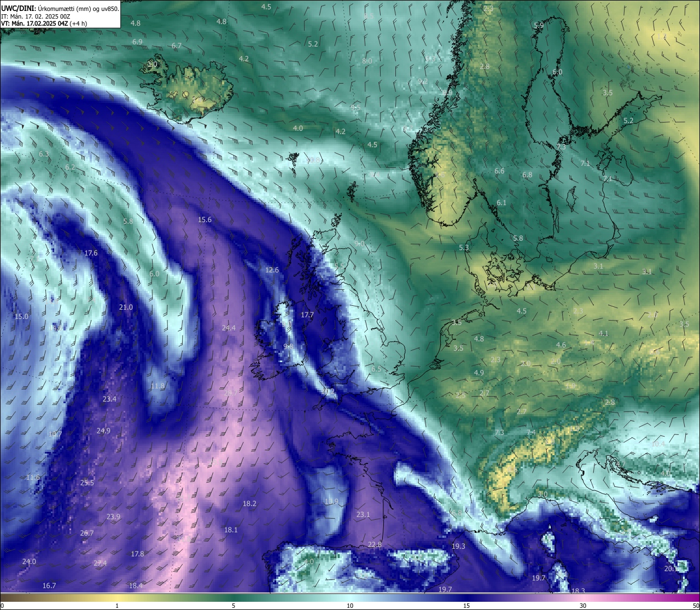Select the 17.6 precipitable water value
Screen dimensions: 700x610
pyautogui.click(x=91, y=253)
